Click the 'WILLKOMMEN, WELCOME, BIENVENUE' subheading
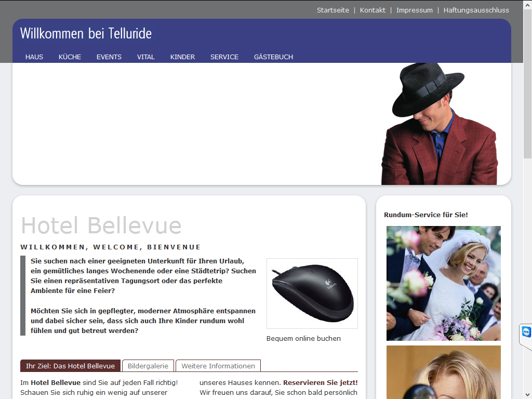 111,247
